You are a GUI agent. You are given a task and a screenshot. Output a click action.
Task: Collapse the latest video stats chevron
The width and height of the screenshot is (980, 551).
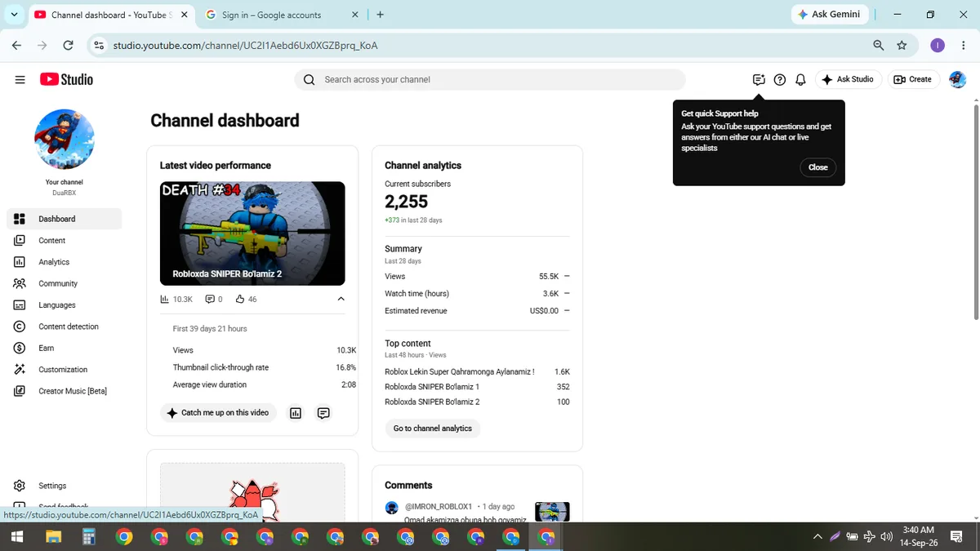point(341,299)
